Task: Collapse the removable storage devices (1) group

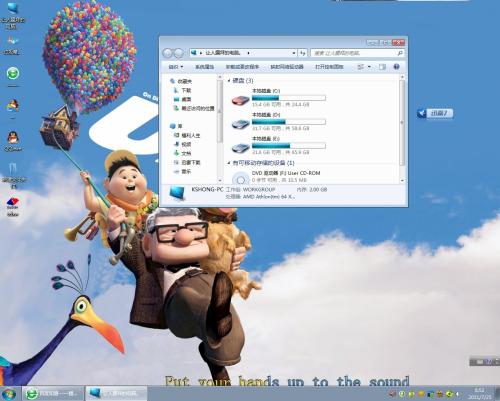Action: [x=229, y=163]
